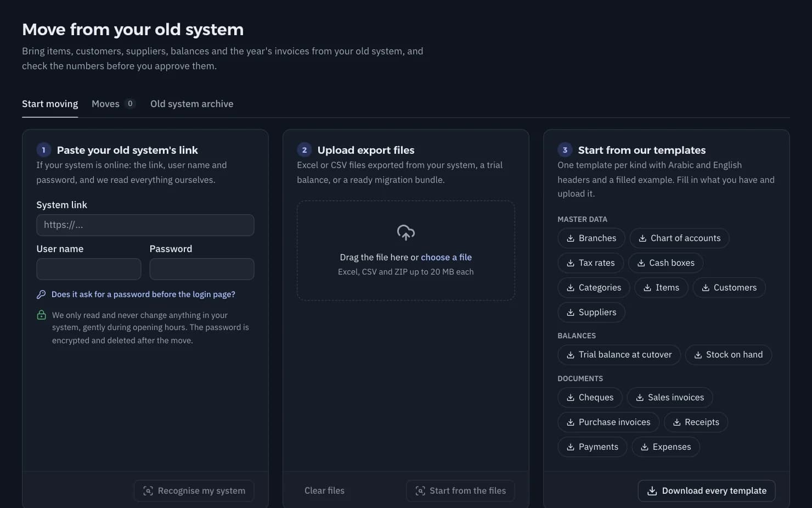Screen dimensions: 812x508
Task: Go to the Old system archive tab
Action: tap(191, 104)
